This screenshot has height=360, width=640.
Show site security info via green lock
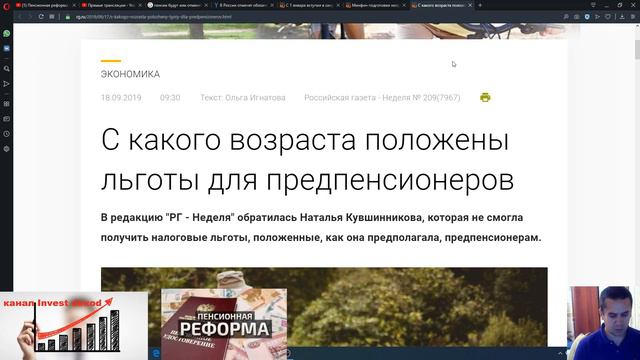click(68, 17)
